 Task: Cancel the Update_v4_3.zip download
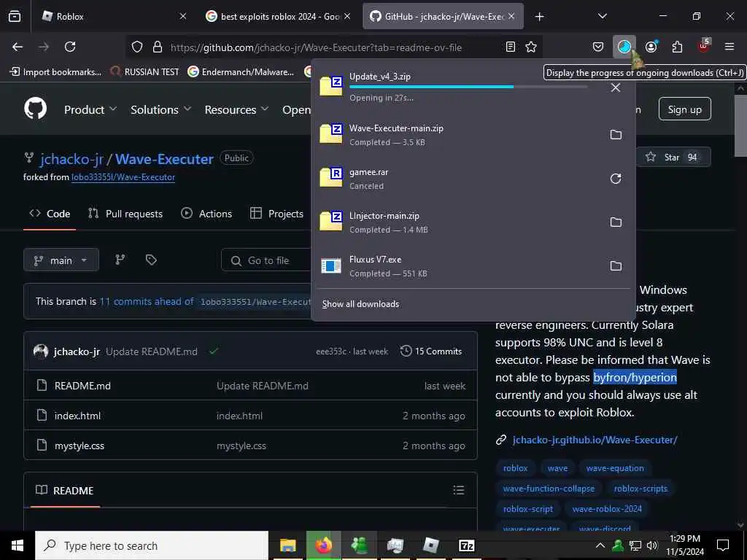tap(616, 87)
